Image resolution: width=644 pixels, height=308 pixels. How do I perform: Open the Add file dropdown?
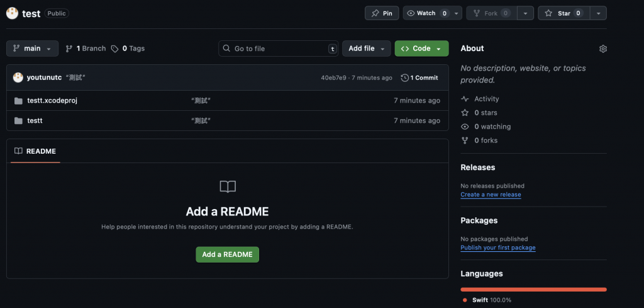(367, 48)
